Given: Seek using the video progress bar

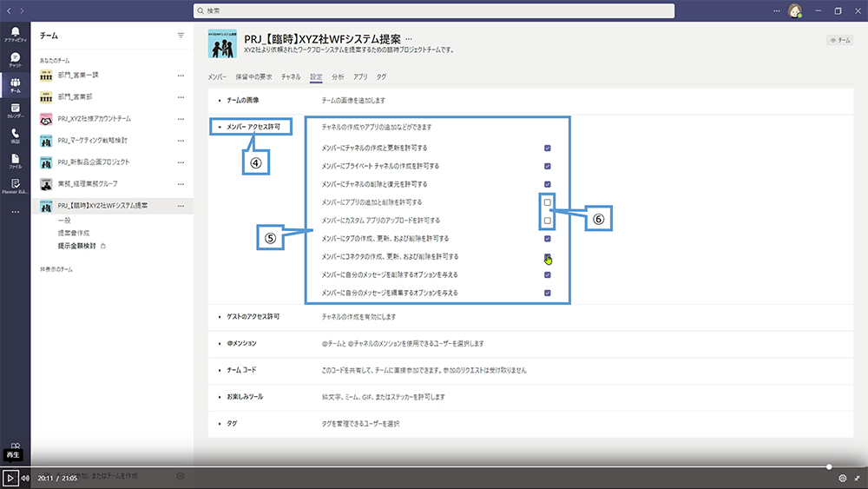Looking at the screenshot, I should click(434, 466).
